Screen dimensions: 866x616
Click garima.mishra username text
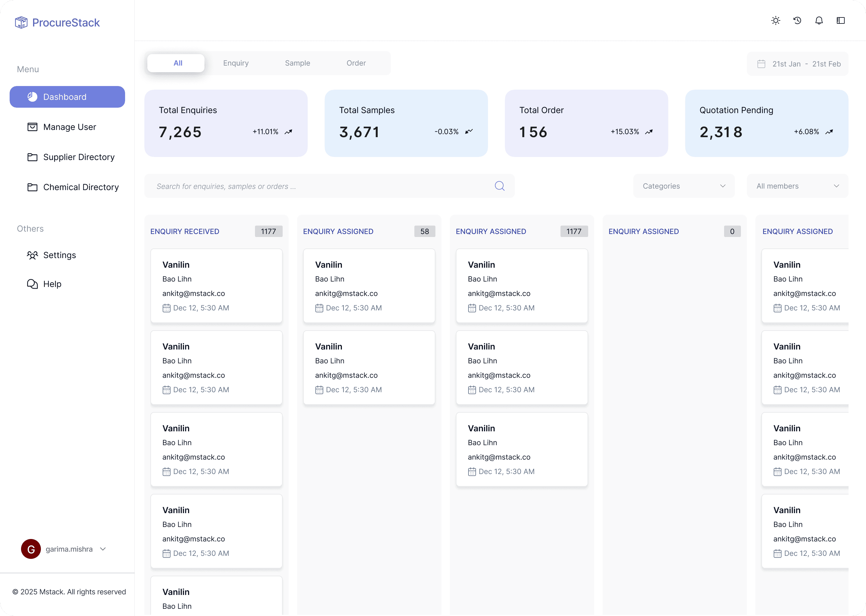69,549
